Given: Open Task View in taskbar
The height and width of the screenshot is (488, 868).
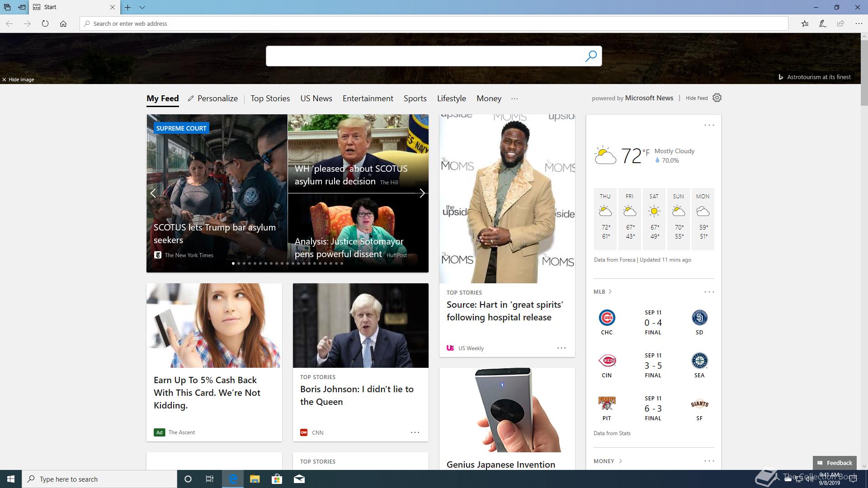Looking at the screenshot, I should coord(210,479).
